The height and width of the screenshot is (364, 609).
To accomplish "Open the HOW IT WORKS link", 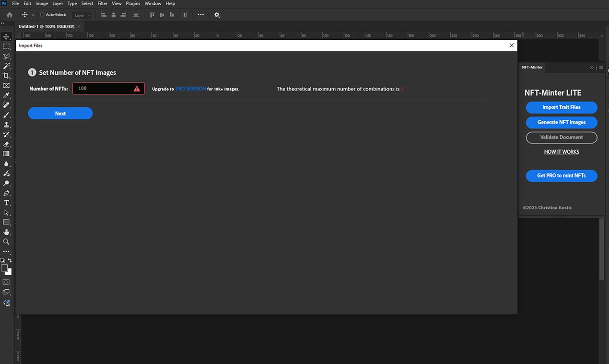I will click(x=562, y=152).
